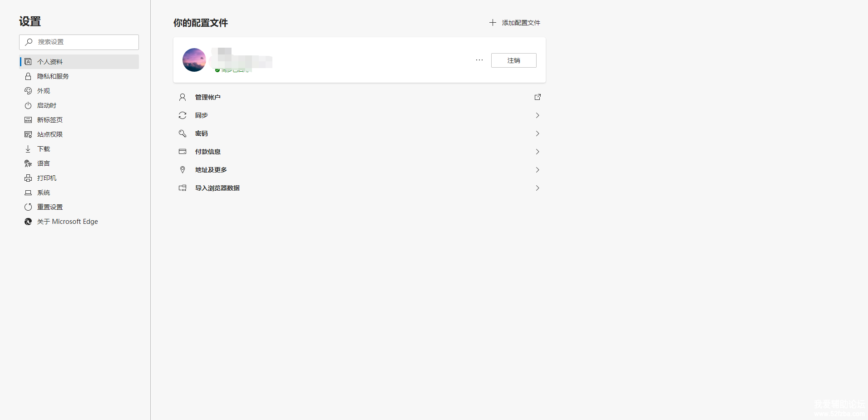
Task: Open 隐私和服务 in the settings sidebar
Action: (53, 76)
